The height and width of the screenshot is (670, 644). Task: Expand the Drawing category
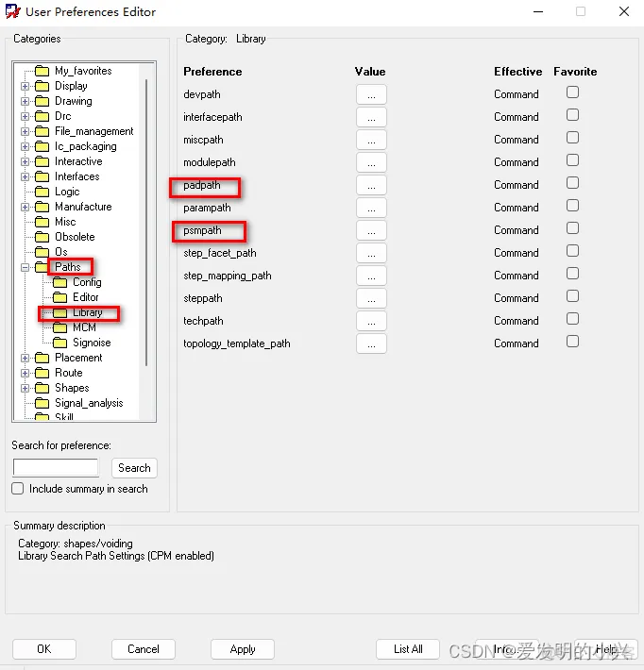[x=25, y=101]
